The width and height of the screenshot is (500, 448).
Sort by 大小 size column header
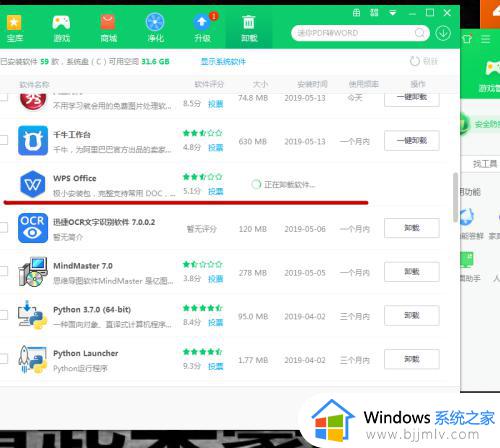click(260, 84)
